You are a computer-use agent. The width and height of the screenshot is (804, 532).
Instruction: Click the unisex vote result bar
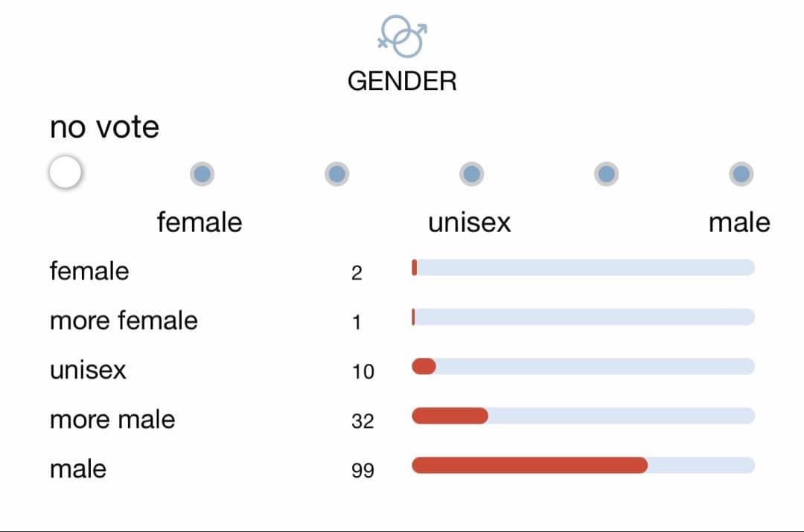pos(583,366)
